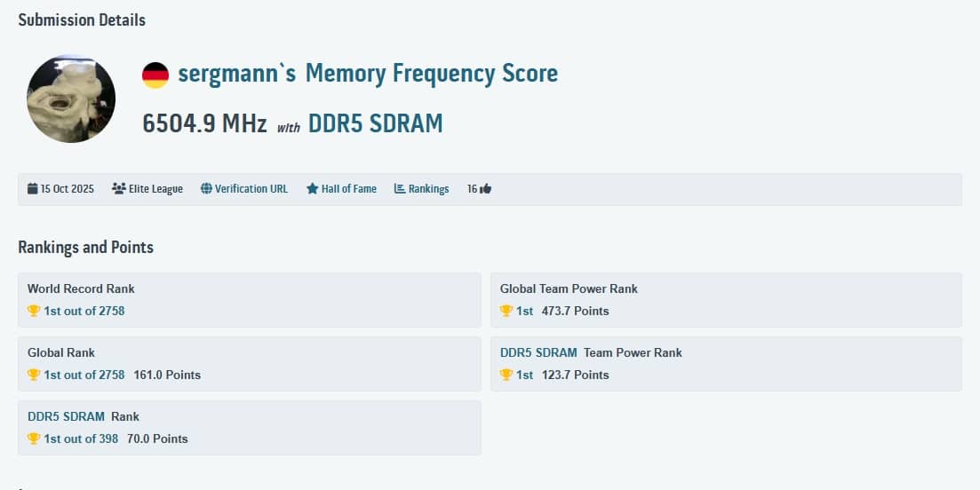Click the World Record Rank trophy icon
The image size is (980, 490).
point(34,311)
